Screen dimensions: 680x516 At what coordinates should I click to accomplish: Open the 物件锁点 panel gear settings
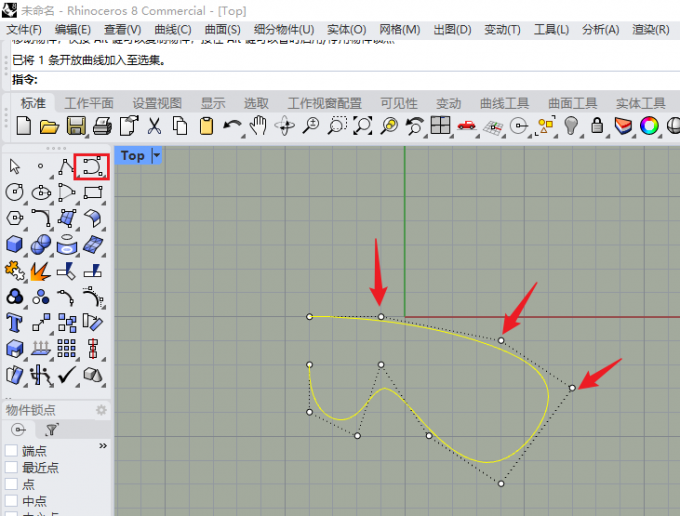pyautogui.click(x=101, y=410)
